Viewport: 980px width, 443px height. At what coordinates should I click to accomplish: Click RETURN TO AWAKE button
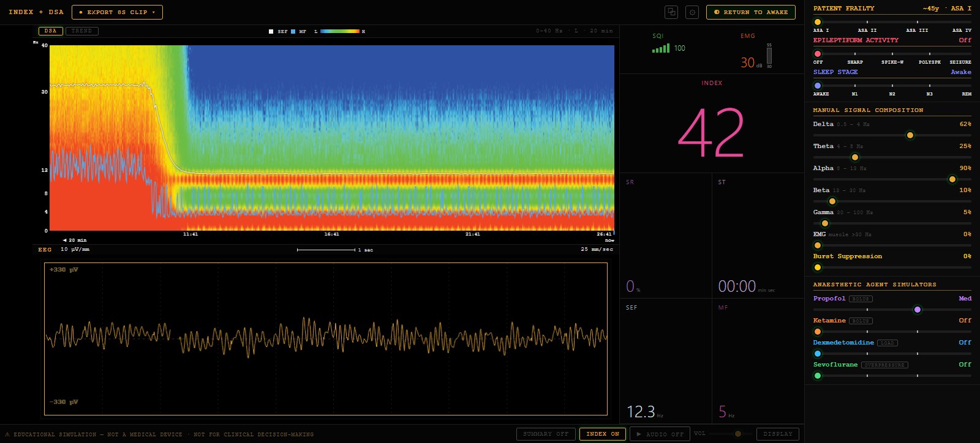(751, 12)
